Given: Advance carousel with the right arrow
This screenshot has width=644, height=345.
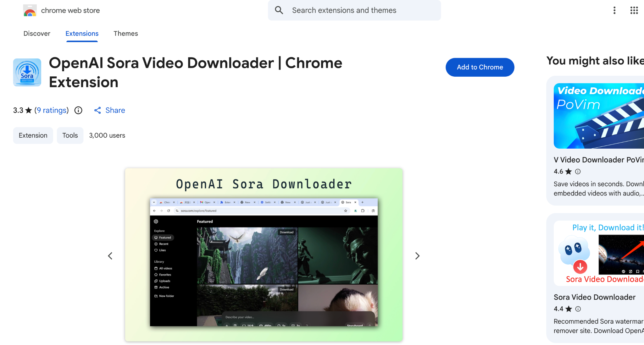Looking at the screenshot, I should pyautogui.click(x=417, y=256).
